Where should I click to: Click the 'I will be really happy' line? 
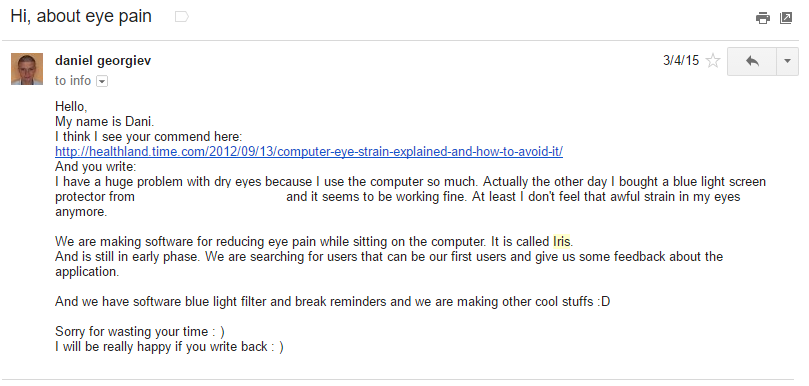(169, 346)
